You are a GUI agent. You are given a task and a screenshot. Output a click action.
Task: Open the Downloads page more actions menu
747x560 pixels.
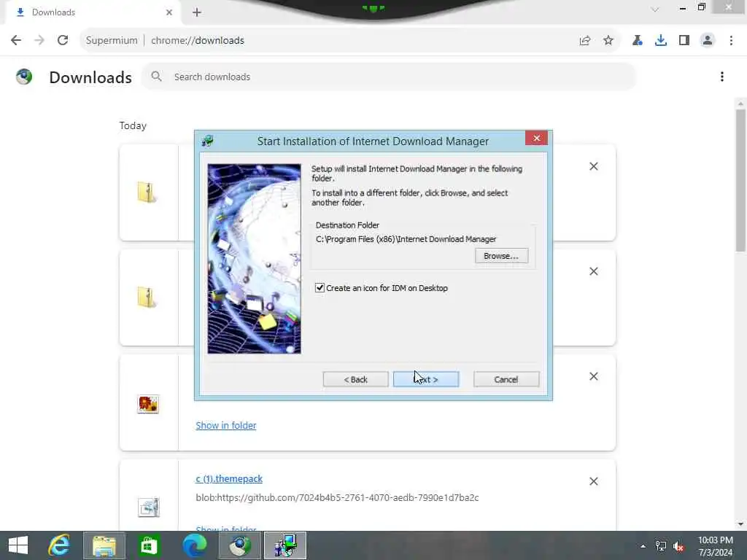tap(722, 77)
